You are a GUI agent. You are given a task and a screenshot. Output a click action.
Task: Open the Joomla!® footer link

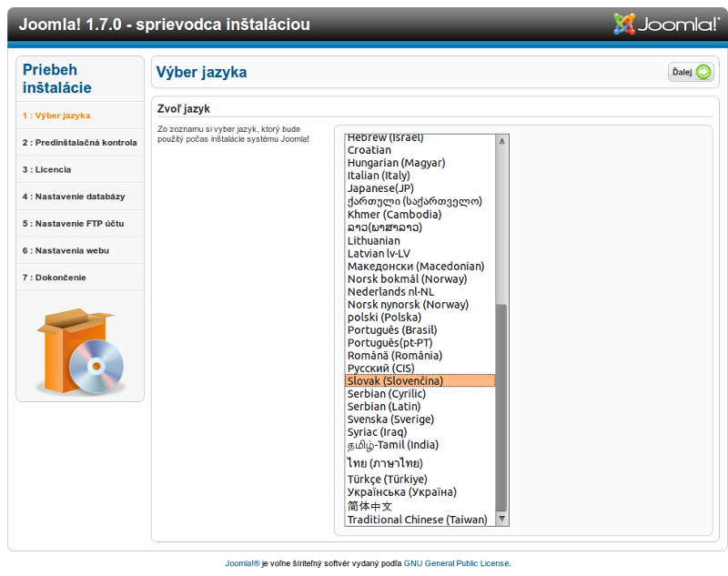(242, 563)
